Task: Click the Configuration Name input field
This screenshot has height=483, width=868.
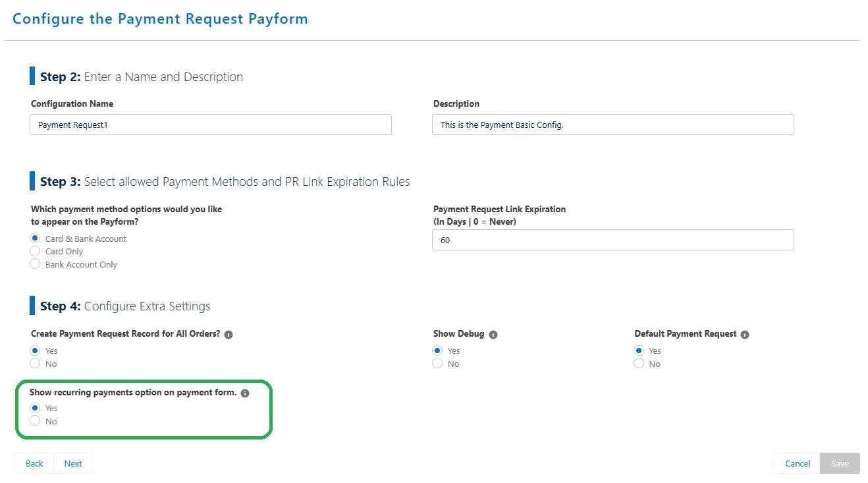Action: coord(210,125)
